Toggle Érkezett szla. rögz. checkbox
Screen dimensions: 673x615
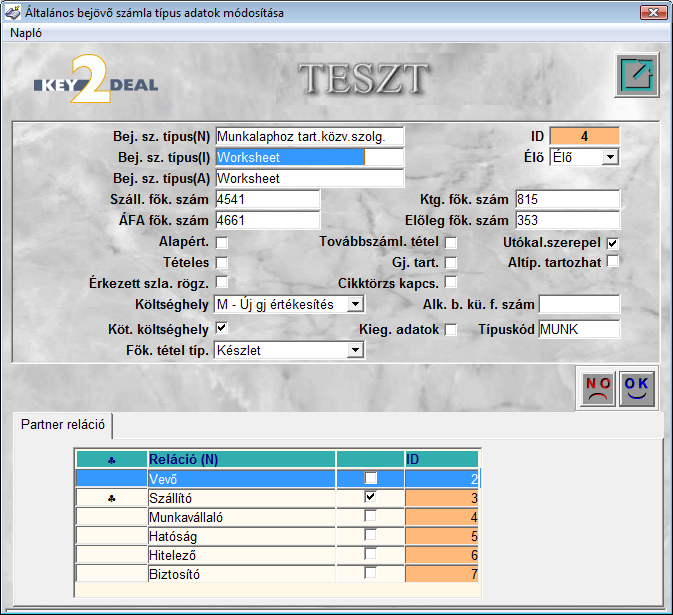(x=221, y=282)
